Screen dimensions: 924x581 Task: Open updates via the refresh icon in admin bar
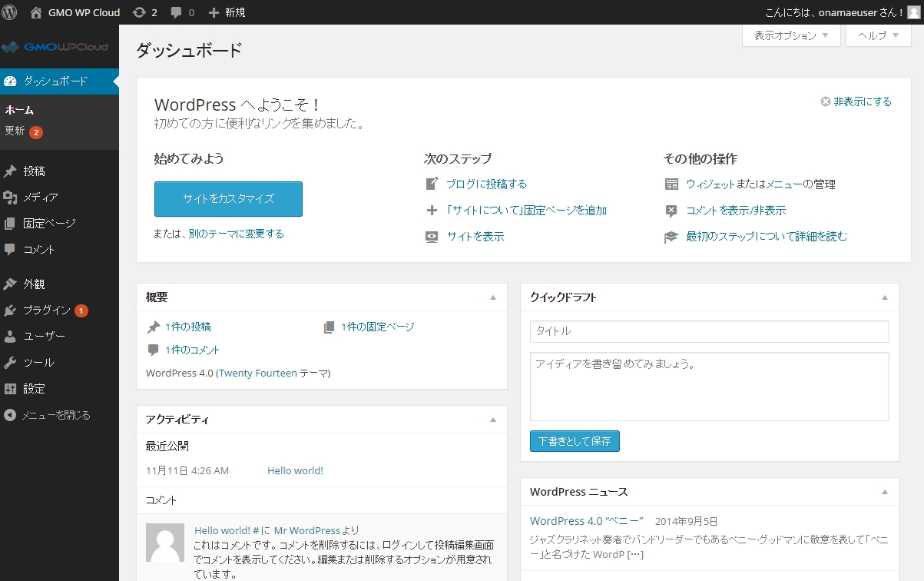(139, 12)
